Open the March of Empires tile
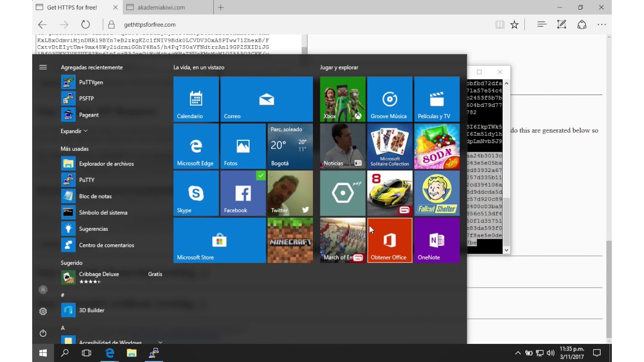Screen dimensions: 644x362 point(343,240)
